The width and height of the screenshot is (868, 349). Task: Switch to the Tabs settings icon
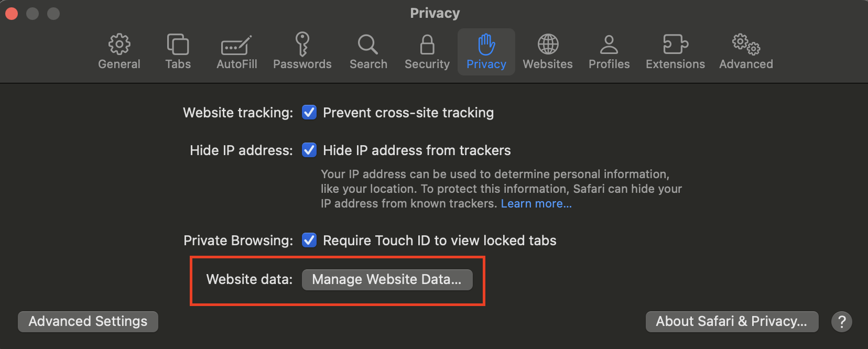[178, 51]
